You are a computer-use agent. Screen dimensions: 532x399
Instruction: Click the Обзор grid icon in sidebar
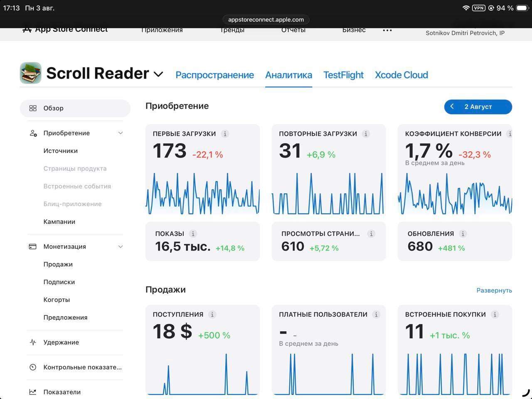pos(33,108)
